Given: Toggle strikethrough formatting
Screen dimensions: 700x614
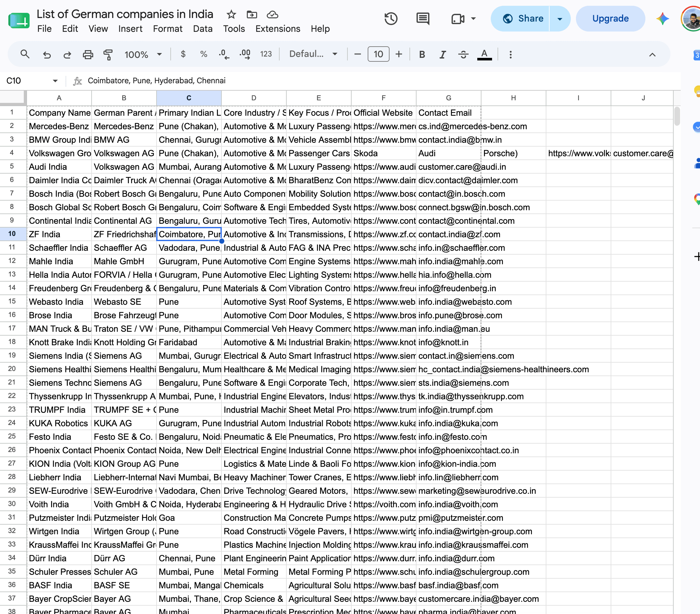Looking at the screenshot, I should (463, 54).
